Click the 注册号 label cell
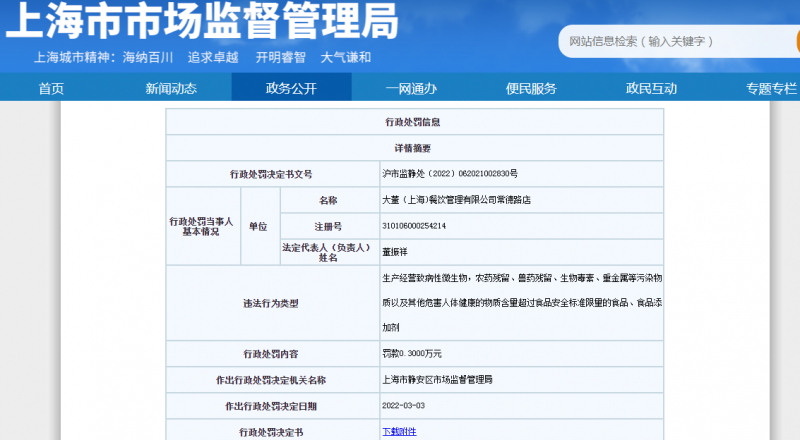 click(330, 226)
